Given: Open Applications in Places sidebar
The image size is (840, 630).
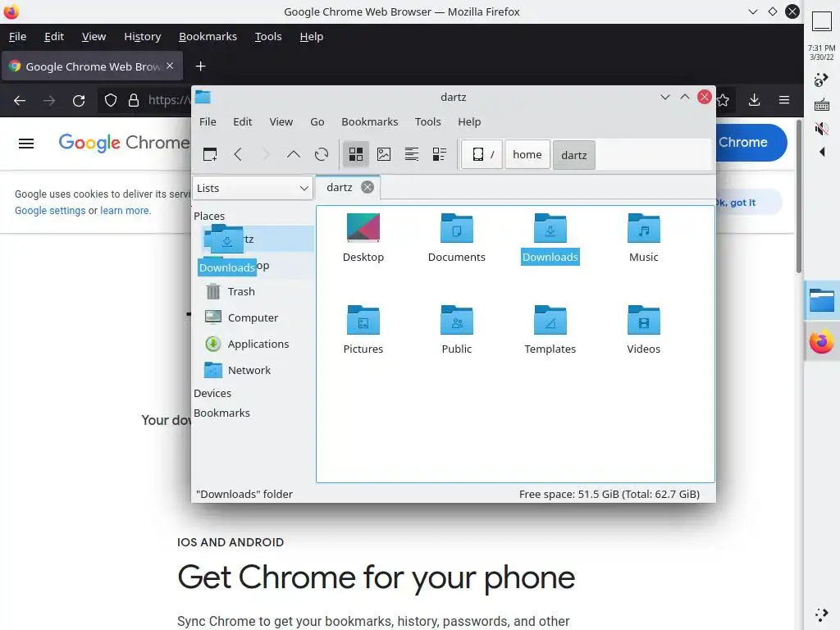Looking at the screenshot, I should coord(253,344).
